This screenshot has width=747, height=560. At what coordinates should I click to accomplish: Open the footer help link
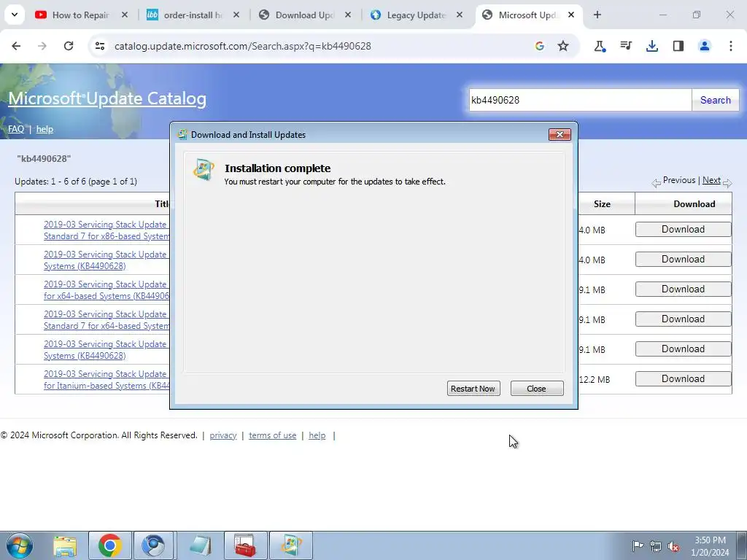pyautogui.click(x=317, y=435)
